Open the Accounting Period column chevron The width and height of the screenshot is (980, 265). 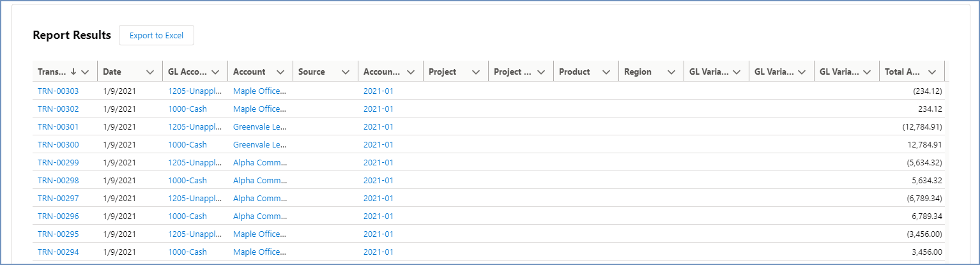(x=411, y=72)
